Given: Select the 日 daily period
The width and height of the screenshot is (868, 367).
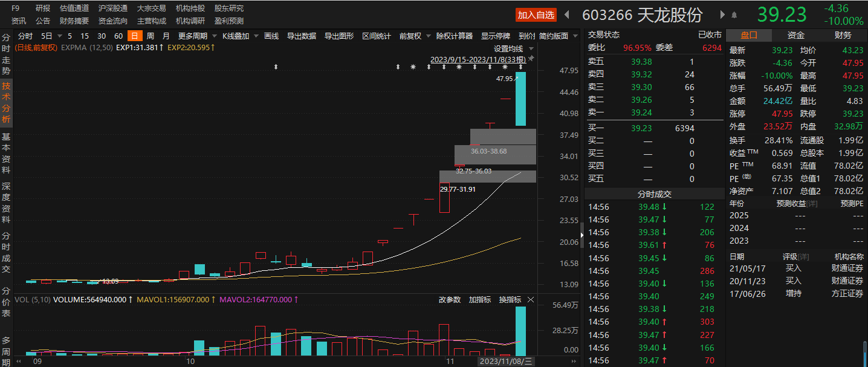Looking at the screenshot, I should [135, 36].
